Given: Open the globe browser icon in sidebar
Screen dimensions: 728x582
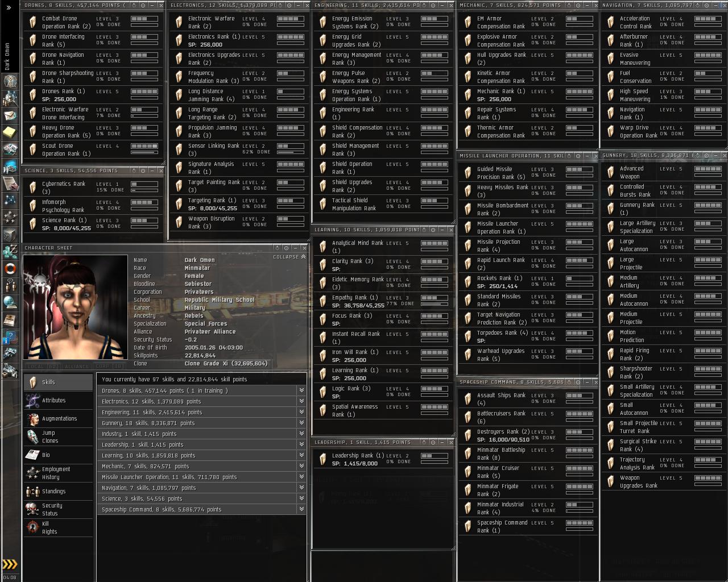Looking at the screenshot, I should [x=10, y=302].
